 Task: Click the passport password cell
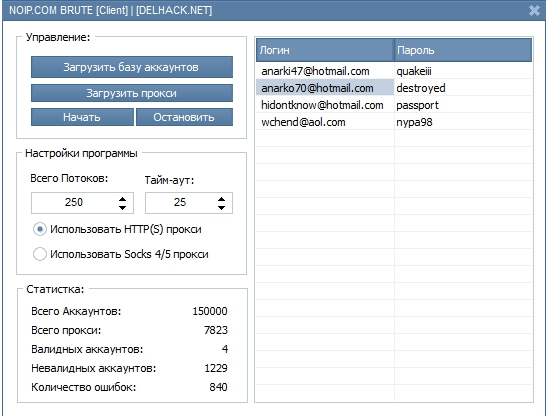(x=463, y=105)
